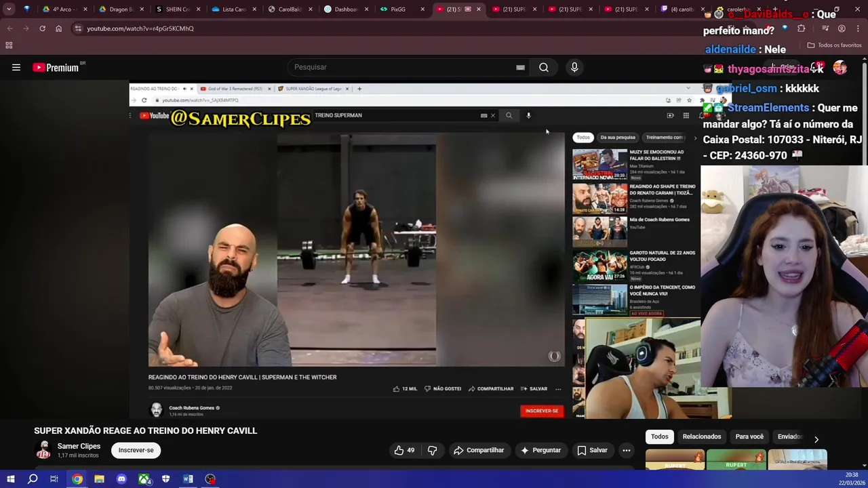The image size is (868, 488).
Task: Open the YouTube account avatar menu
Action: 840,67
